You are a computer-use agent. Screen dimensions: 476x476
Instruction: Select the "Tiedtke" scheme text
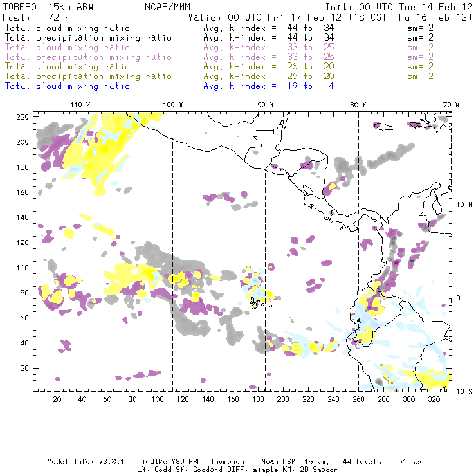tap(152, 462)
